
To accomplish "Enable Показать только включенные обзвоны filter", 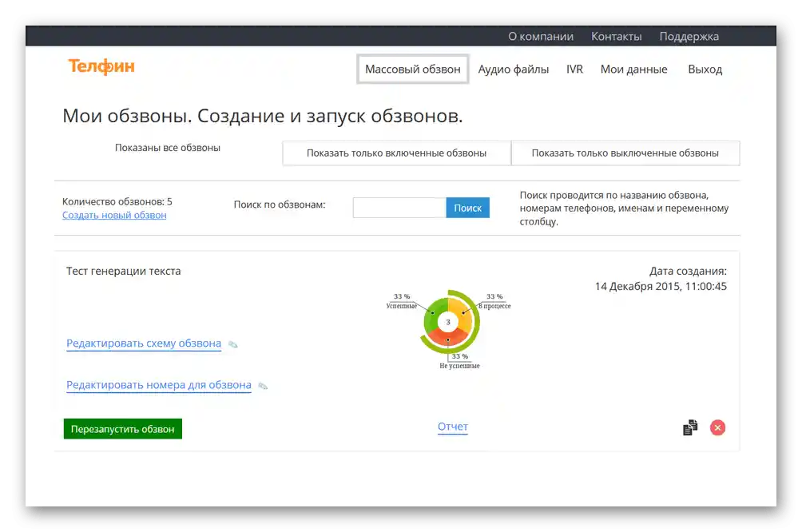I will point(396,153).
